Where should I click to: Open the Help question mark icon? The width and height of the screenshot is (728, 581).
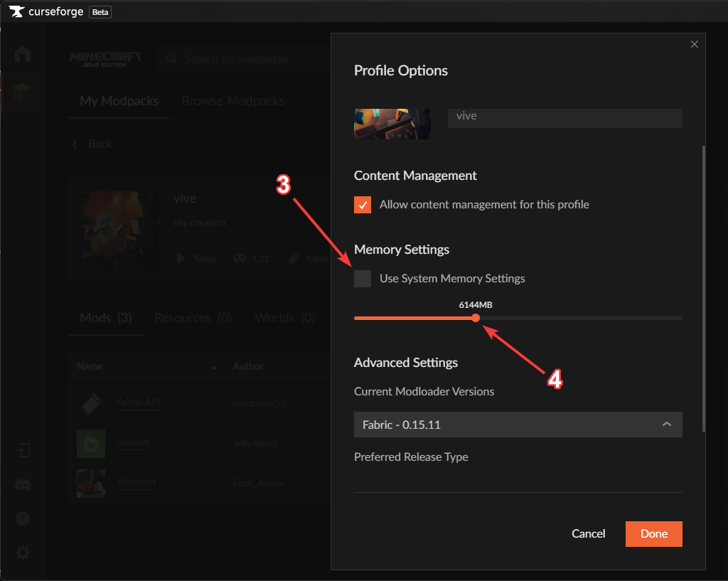(x=23, y=518)
